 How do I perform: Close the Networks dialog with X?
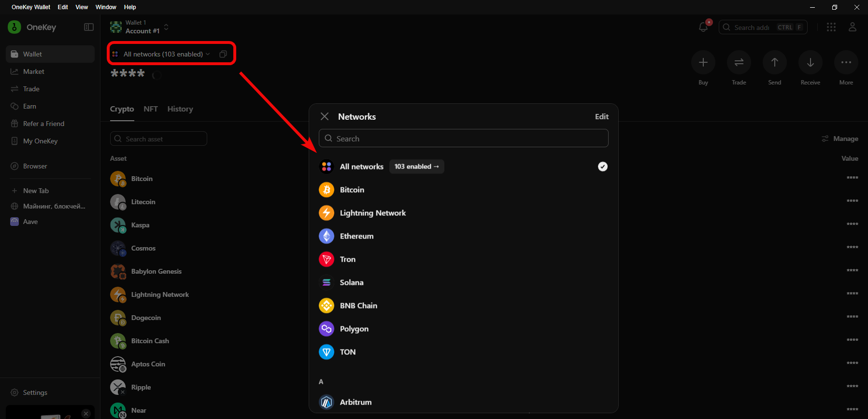325,116
